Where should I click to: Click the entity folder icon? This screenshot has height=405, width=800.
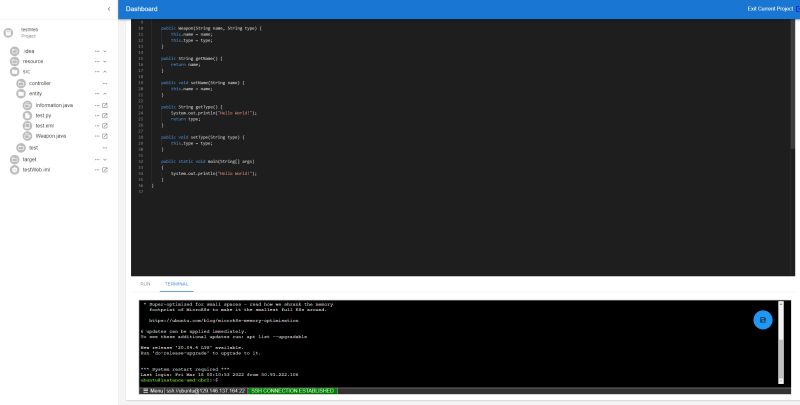21,93
